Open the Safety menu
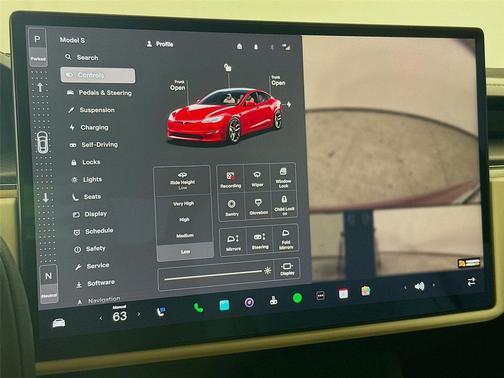This screenshot has width=504, height=378. [90, 249]
